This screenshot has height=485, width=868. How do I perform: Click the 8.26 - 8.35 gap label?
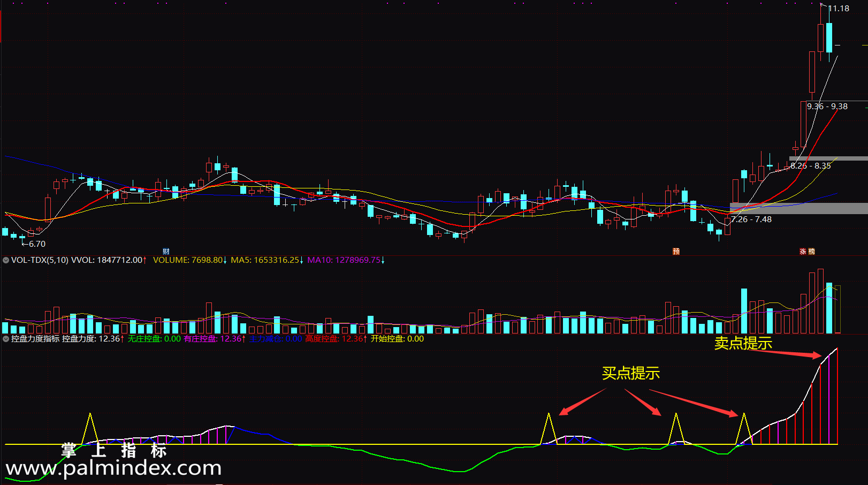[x=811, y=166]
